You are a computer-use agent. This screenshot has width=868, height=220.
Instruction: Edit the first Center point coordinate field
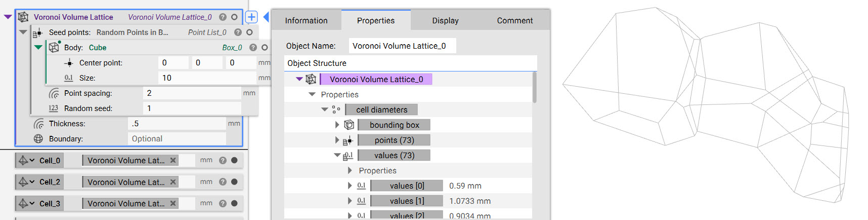[173, 63]
